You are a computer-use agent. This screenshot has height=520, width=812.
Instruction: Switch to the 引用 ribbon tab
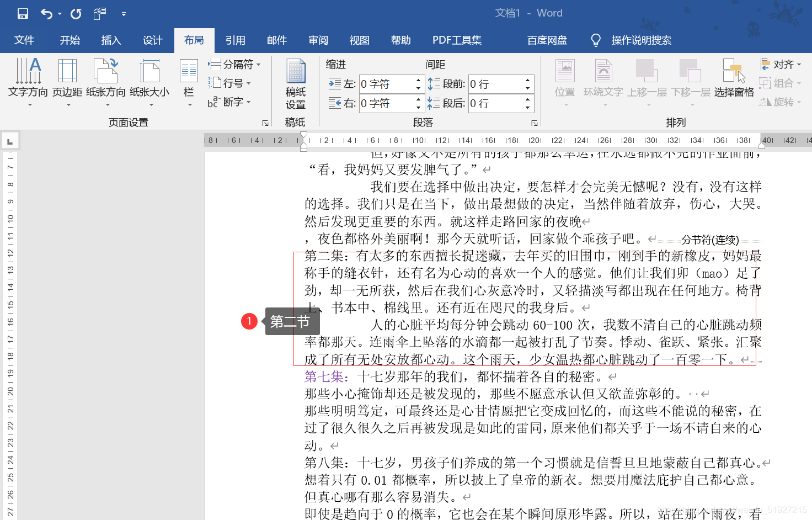[236, 40]
